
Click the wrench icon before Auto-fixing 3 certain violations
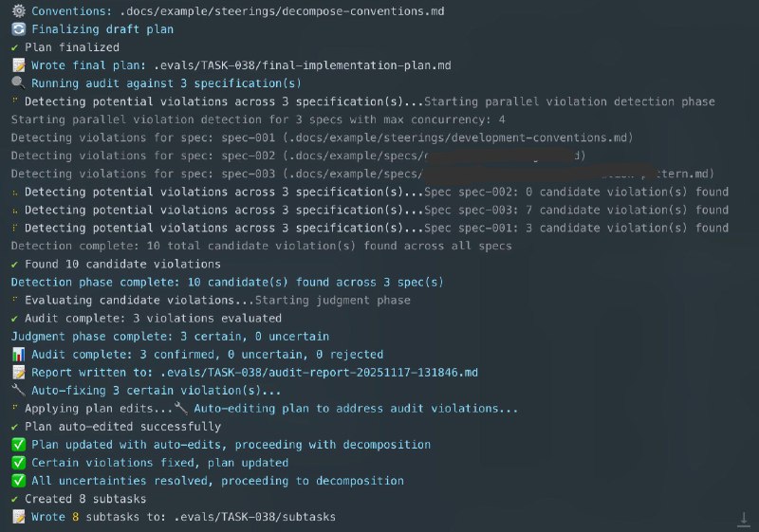[18, 390]
